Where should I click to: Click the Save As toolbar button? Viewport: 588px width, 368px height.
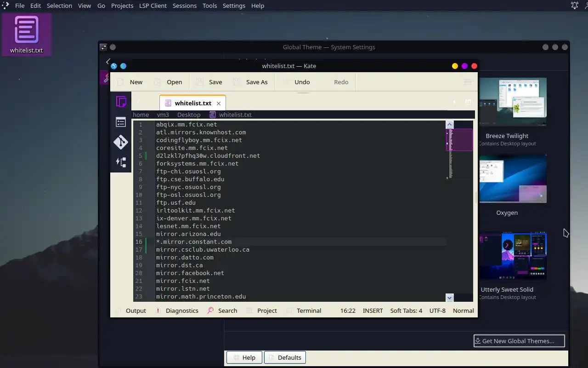click(x=250, y=82)
